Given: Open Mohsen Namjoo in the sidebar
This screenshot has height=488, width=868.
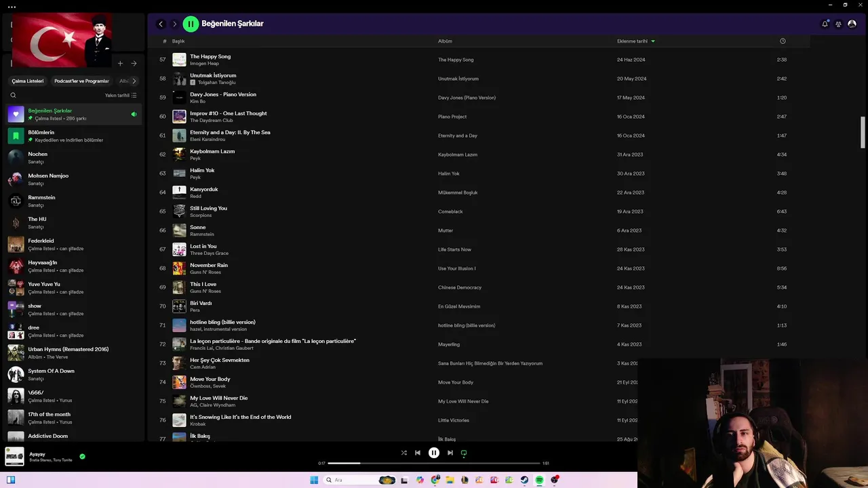Looking at the screenshot, I should (73, 180).
